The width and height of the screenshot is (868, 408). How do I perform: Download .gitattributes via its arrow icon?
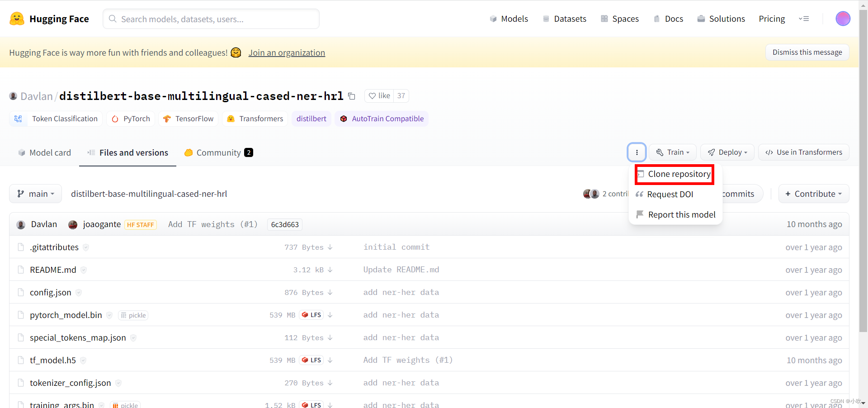[330, 247]
